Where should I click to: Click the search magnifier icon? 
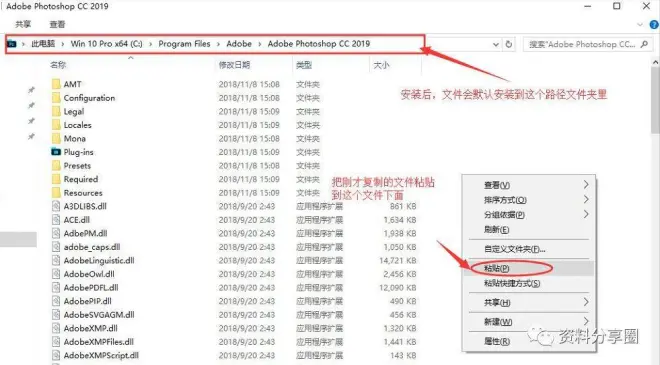(644, 44)
